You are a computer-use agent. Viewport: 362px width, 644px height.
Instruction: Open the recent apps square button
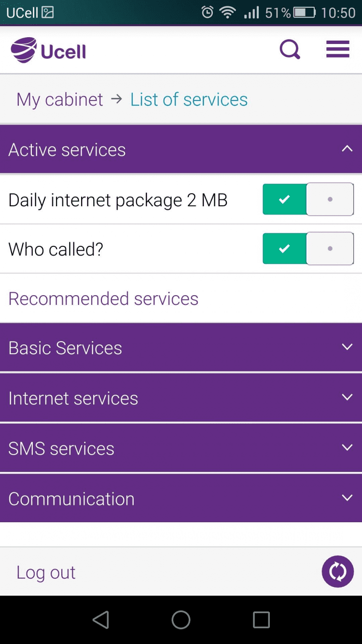(261, 620)
